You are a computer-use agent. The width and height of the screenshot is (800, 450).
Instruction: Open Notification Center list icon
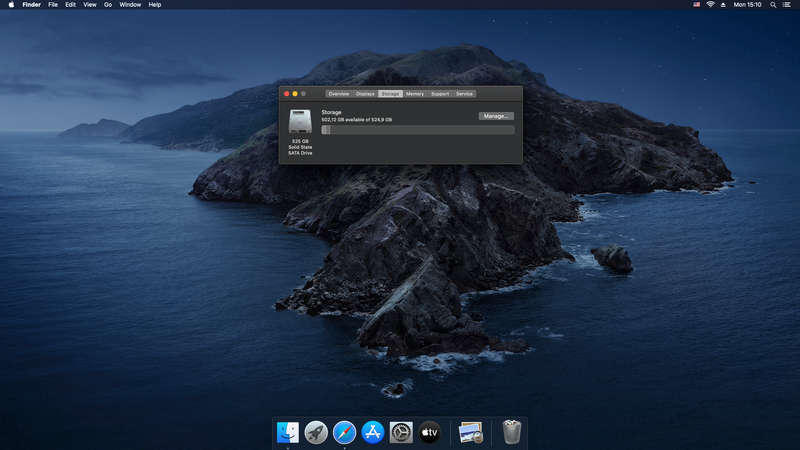pyautogui.click(x=787, y=5)
